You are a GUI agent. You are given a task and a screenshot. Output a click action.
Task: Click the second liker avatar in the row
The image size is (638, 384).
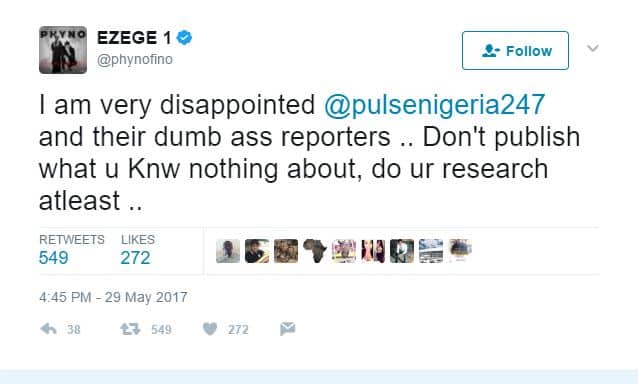[257, 251]
